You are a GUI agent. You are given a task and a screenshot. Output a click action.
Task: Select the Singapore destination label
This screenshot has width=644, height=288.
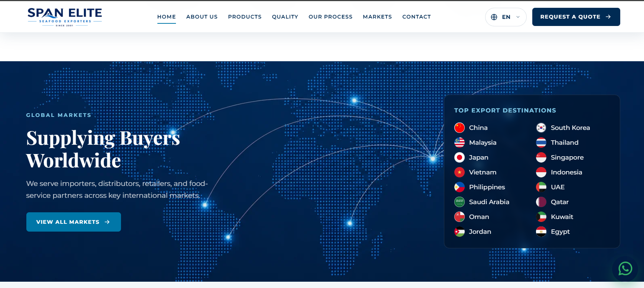coord(567,157)
